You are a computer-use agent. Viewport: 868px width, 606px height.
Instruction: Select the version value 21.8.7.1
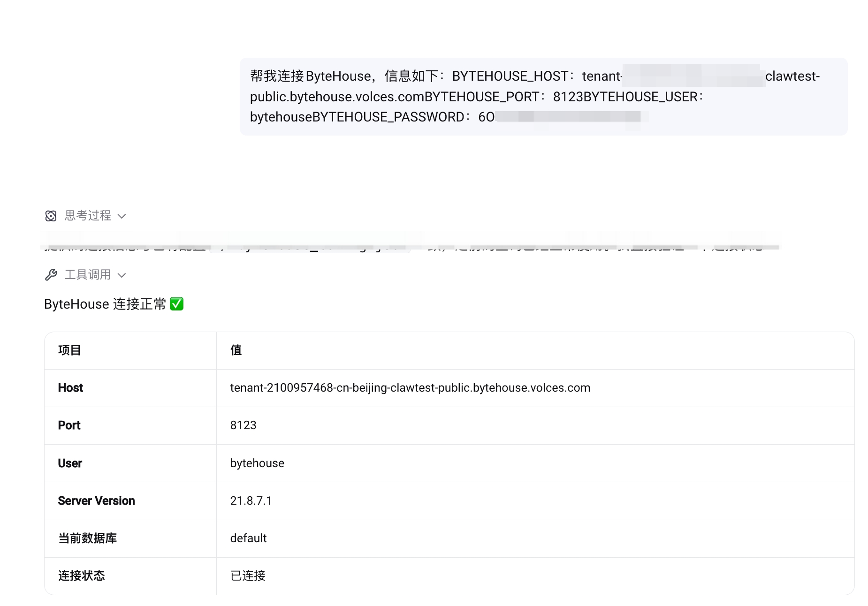pos(251,501)
